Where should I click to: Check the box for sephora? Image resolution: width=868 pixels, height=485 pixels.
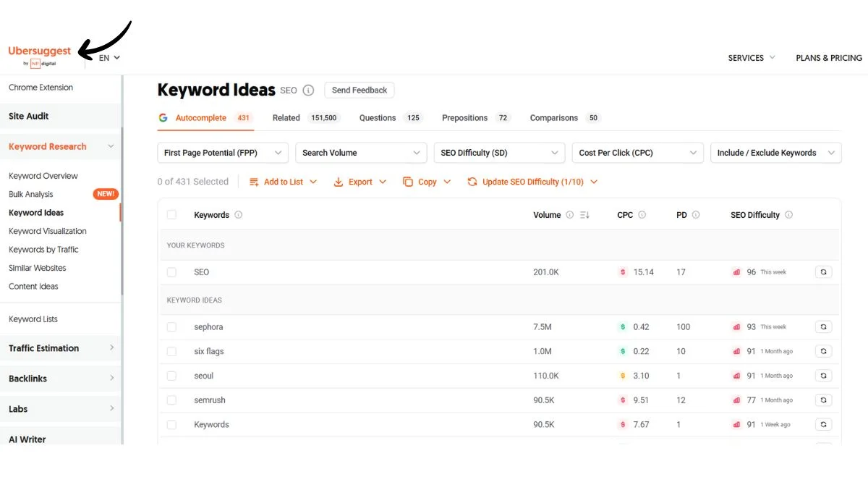[171, 327]
